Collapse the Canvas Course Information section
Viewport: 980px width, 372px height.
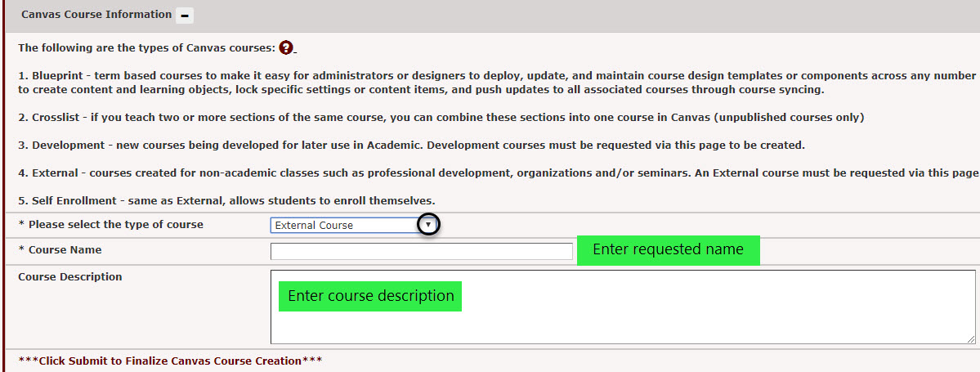point(185,15)
